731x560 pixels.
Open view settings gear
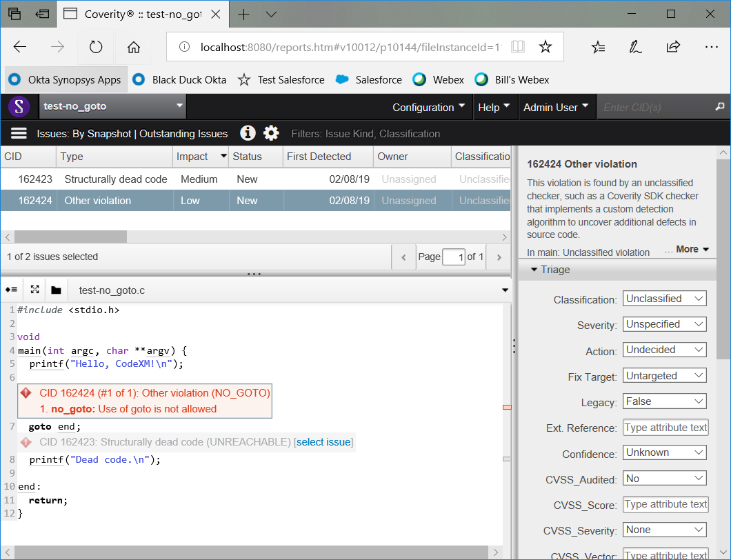271,133
